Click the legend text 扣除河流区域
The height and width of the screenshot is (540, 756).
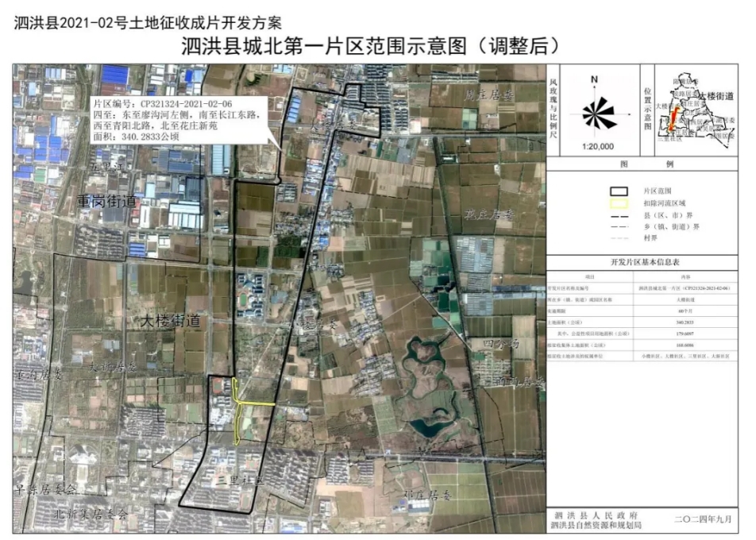tap(665, 203)
